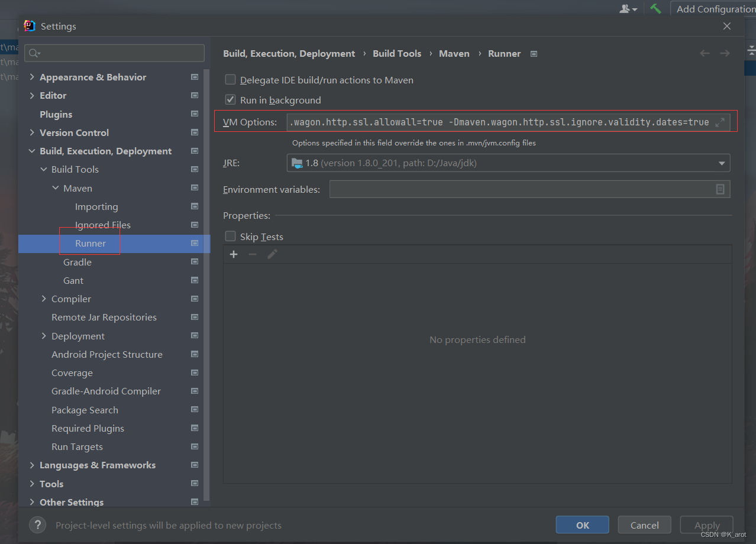The width and height of the screenshot is (756, 544).
Task: Expand the VM Options field editor
Action: (720, 122)
